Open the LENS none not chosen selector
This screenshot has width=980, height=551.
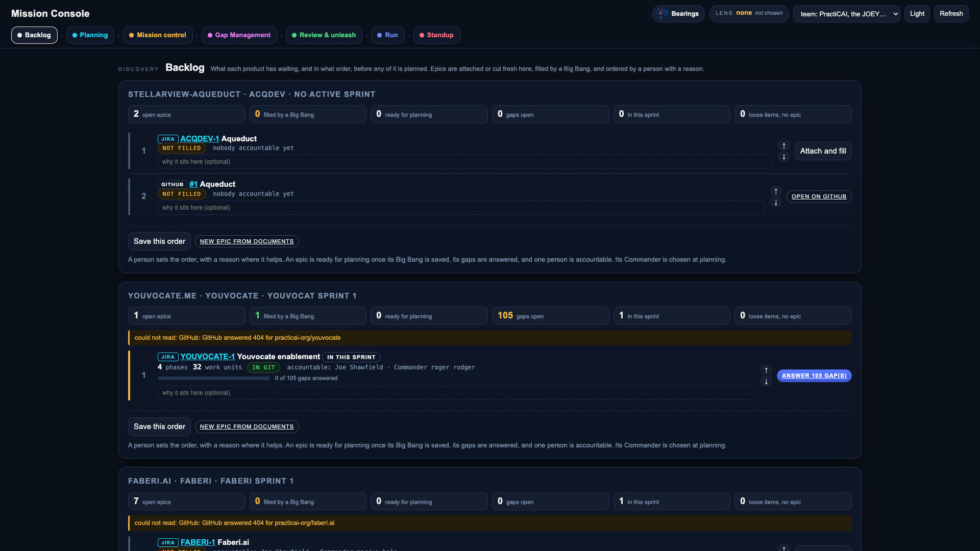pyautogui.click(x=749, y=14)
